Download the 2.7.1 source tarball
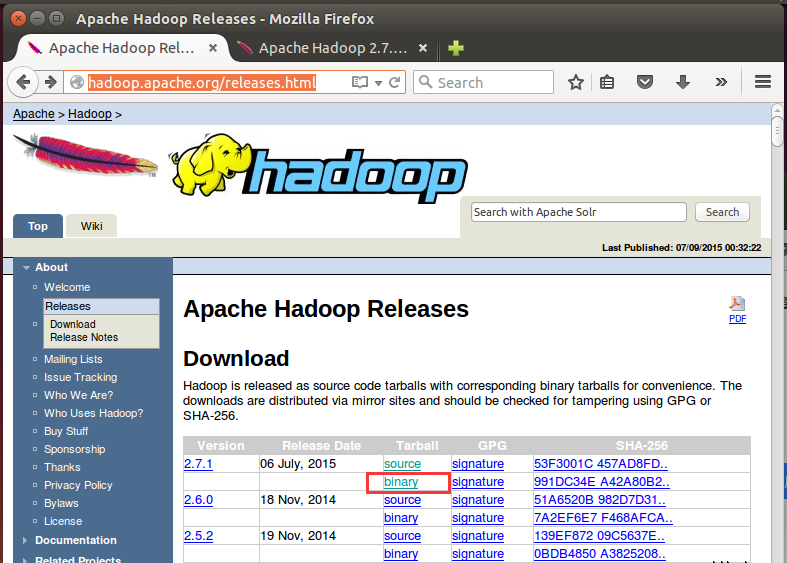 click(403, 464)
